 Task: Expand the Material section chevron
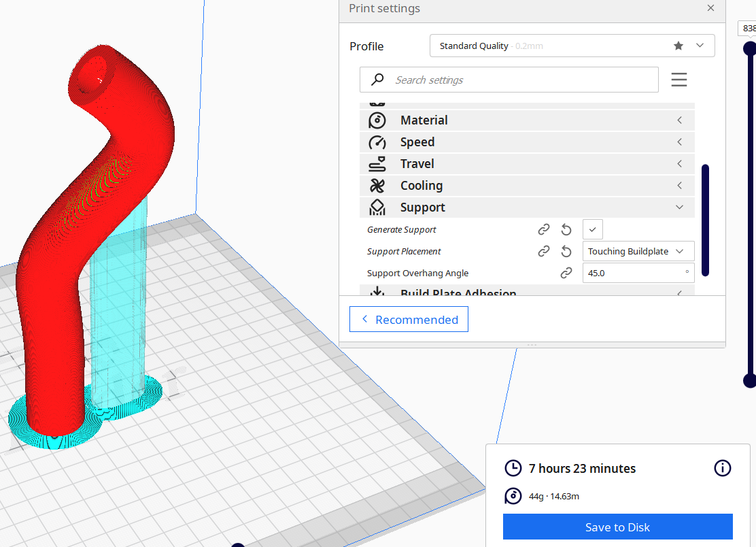pos(679,120)
